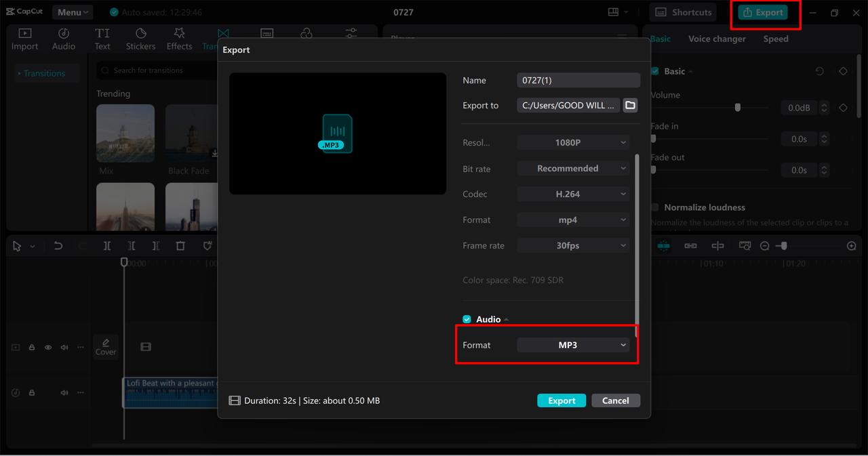Click the top-bar Export button

point(763,12)
